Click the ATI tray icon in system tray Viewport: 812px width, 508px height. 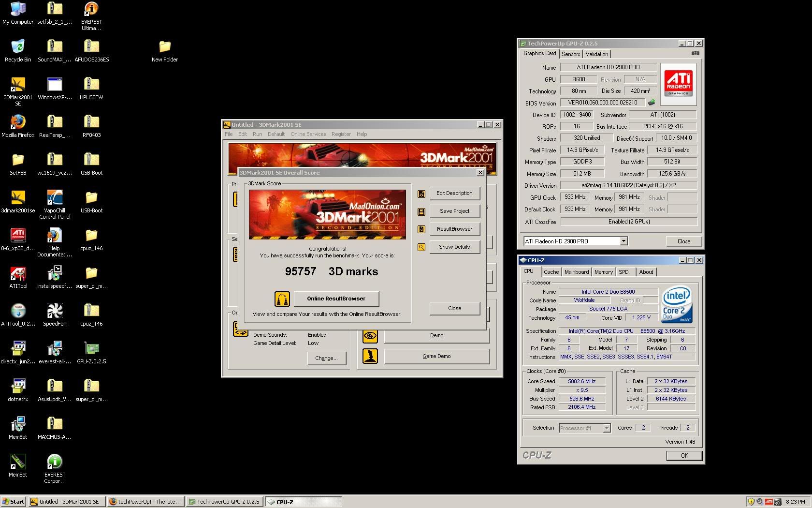click(768, 502)
